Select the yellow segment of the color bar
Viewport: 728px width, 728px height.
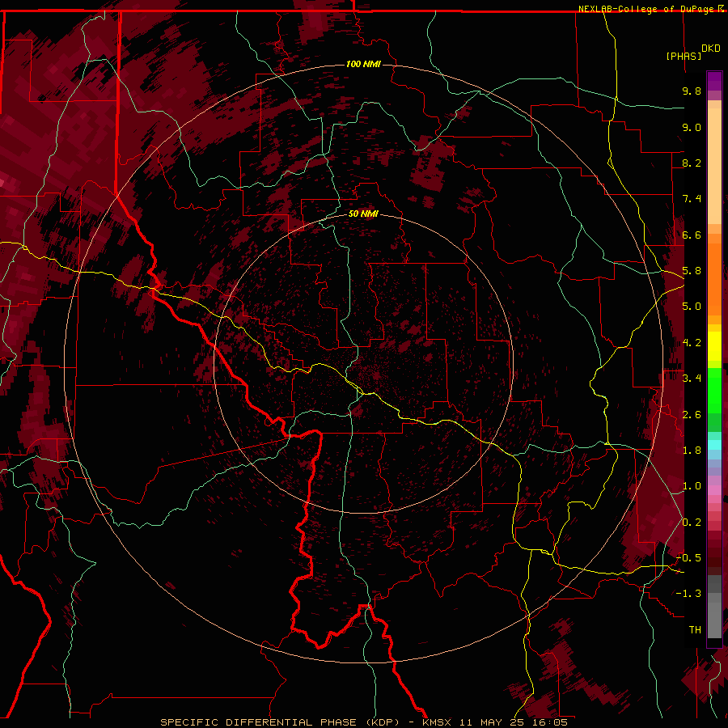[714, 346]
